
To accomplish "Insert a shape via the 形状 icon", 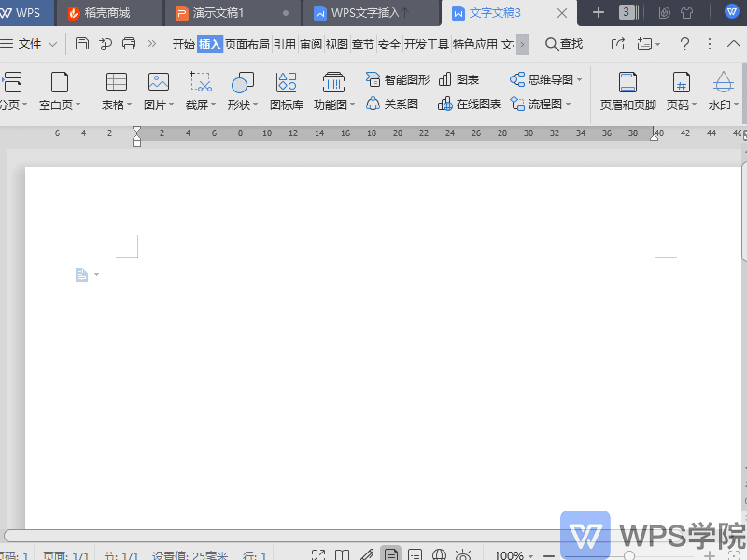I will 241,82.
